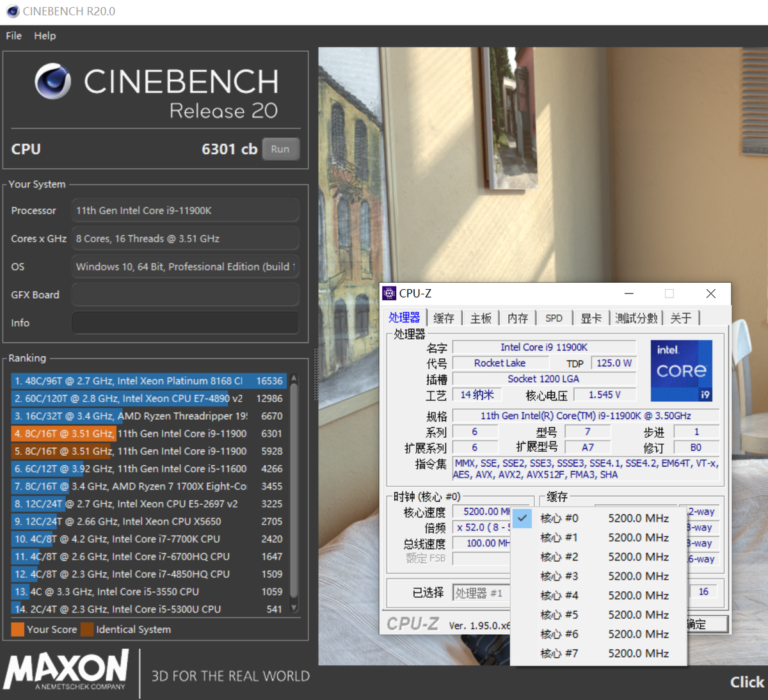The width and height of the screenshot is (768, 700).
Task: Click the CPU-Z app icon in title bar
Action: tap(389, 294)
